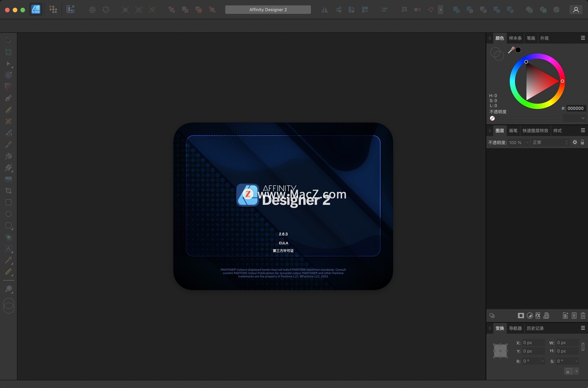Select the Vector Brush tool
The image size is (588, 388).
(9, 133)
